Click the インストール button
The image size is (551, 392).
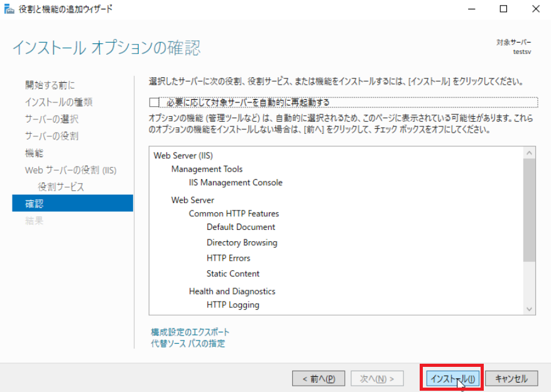click(452, 378)
